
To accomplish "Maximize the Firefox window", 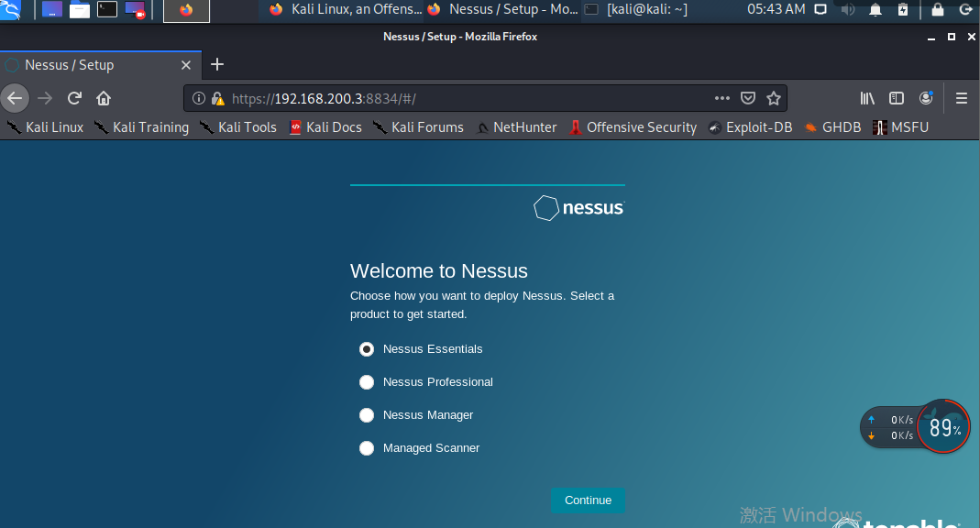I will coord(952,37).
